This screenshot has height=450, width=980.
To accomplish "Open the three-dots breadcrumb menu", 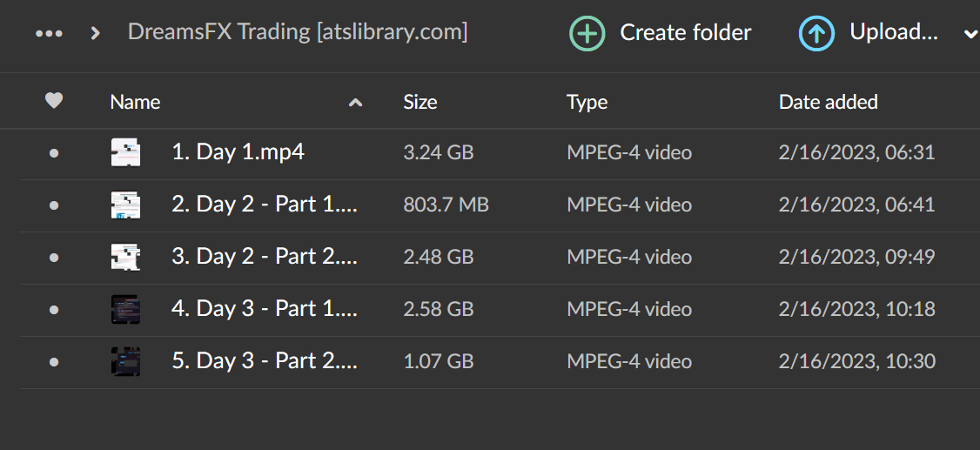I will pos(49,33).
